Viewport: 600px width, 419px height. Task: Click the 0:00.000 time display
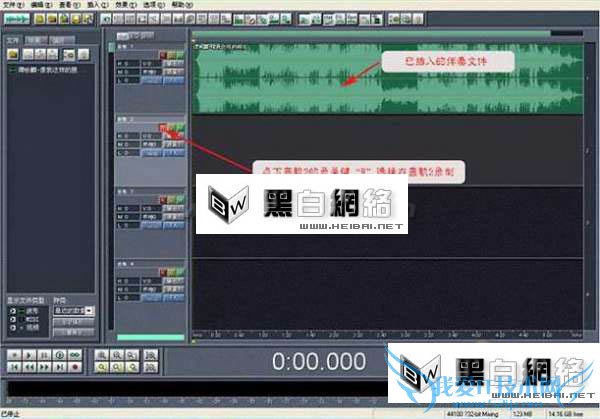[319, 361]
